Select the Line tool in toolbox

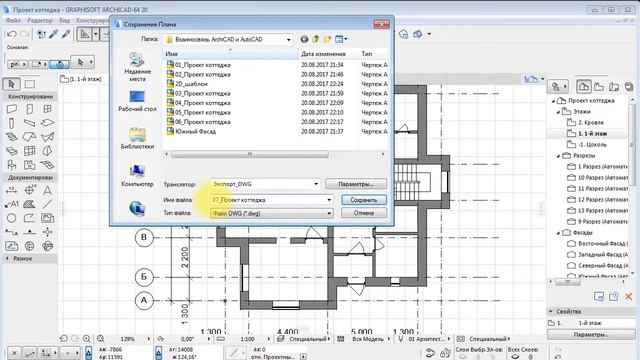(x=47, y=204)
